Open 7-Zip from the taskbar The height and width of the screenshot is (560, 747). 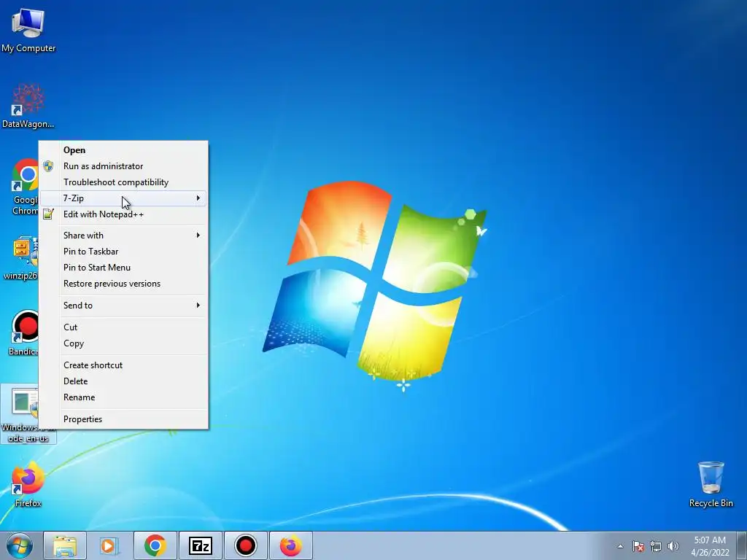[x=200, y=545]
